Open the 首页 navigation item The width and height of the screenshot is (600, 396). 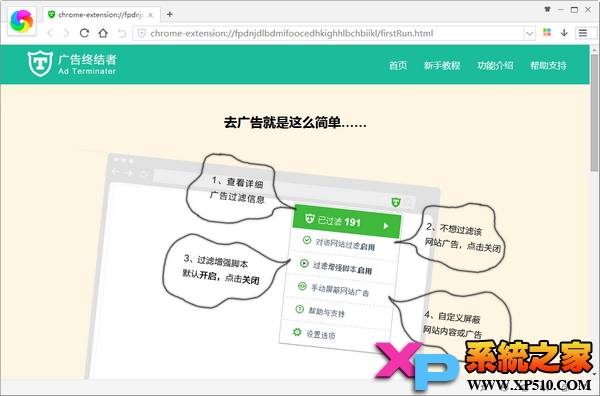click(x=398, y=65)
